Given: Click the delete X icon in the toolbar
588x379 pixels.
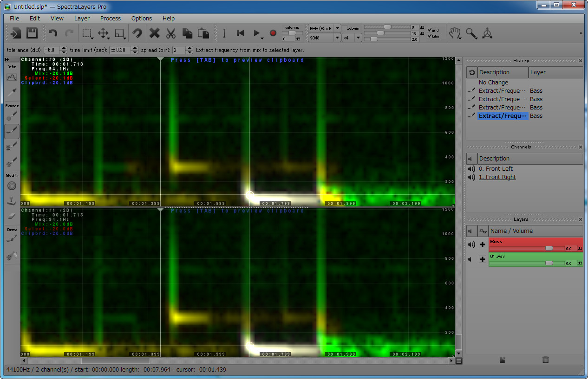Looking at the screenshot, I should [x=155, y=33].
